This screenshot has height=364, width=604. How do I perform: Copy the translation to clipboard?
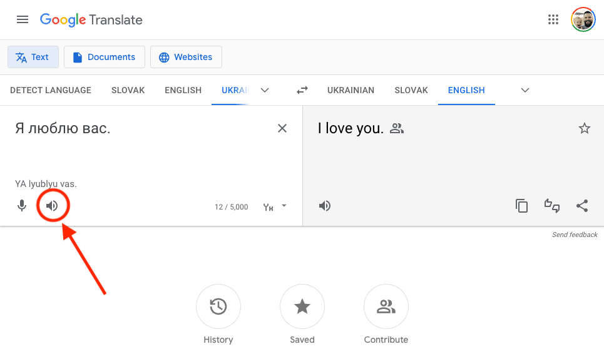click(x=521, y=206)
